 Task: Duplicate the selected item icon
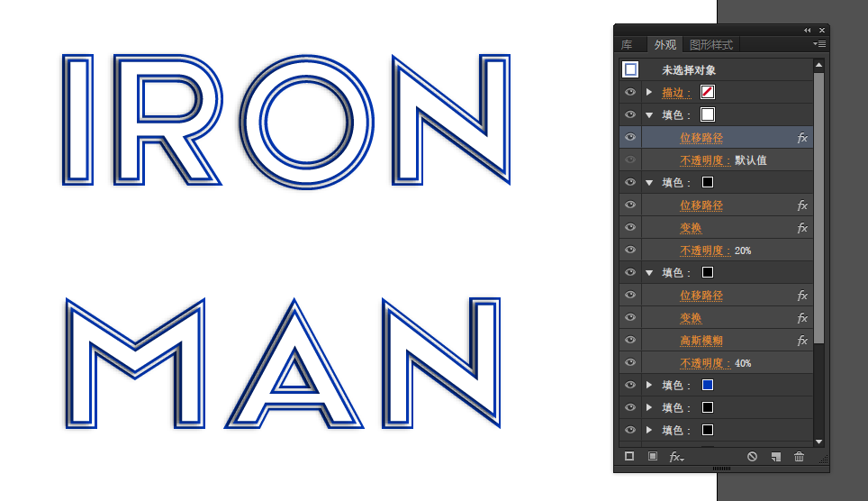click(775, 457)
